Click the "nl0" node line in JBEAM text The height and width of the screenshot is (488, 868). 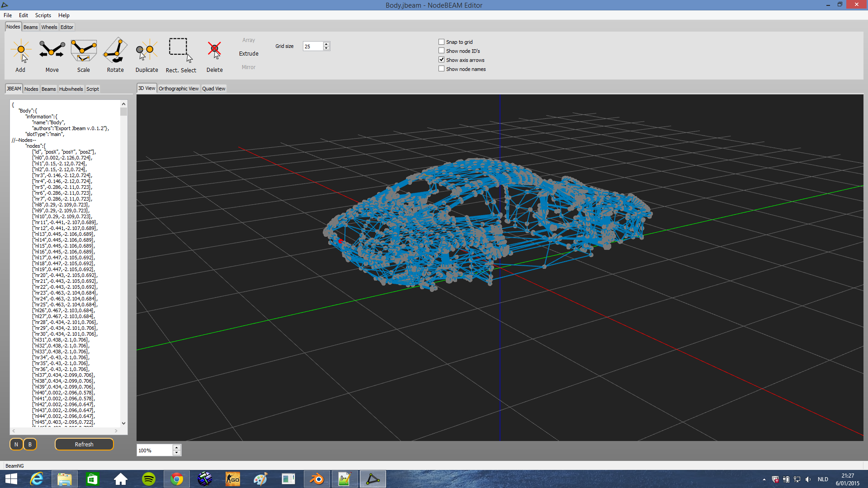[x=62, y=158]
